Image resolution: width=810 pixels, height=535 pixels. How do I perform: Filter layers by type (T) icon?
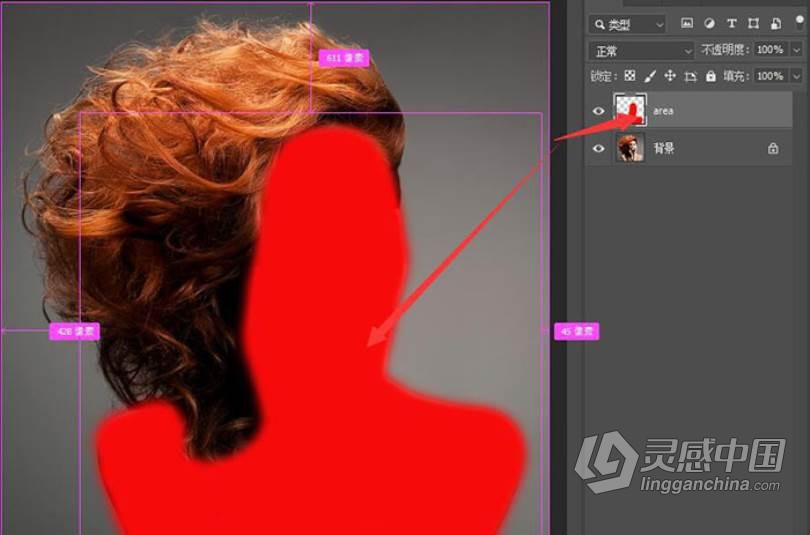coord(731,23)
